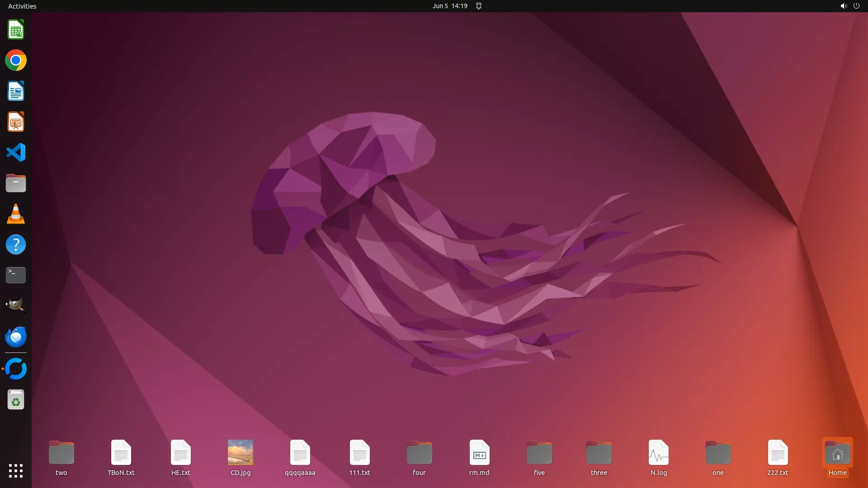The width and height of the screenshot is (868, 488).
Task: Select the rm.md markdown file
Action: [479, 452]
